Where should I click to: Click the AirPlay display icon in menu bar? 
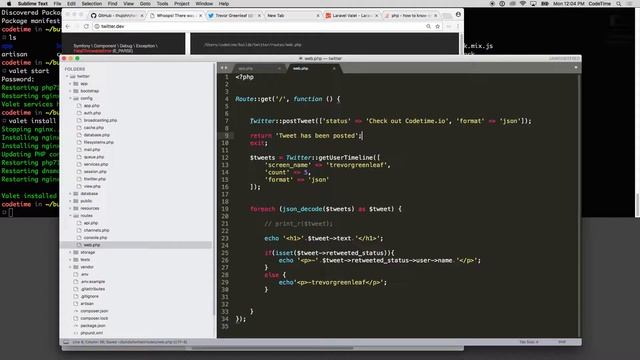click(x=533, y=4)
